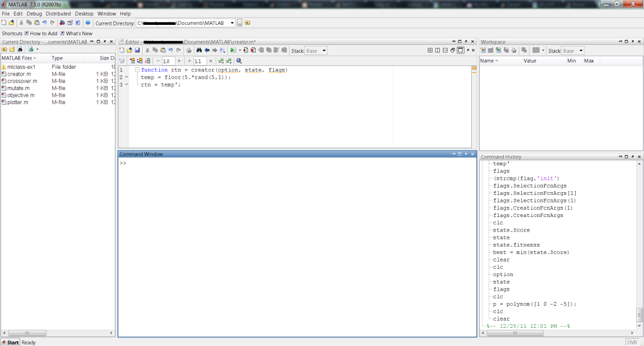Click the green Run button in editor
This screenshot has width=644, height=346.
click(x=233, y=50)
